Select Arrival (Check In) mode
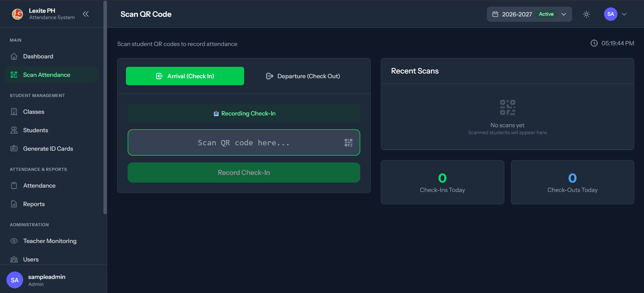Image resolution: width=644 pixels, height=293 pixels. coord(185,76)
